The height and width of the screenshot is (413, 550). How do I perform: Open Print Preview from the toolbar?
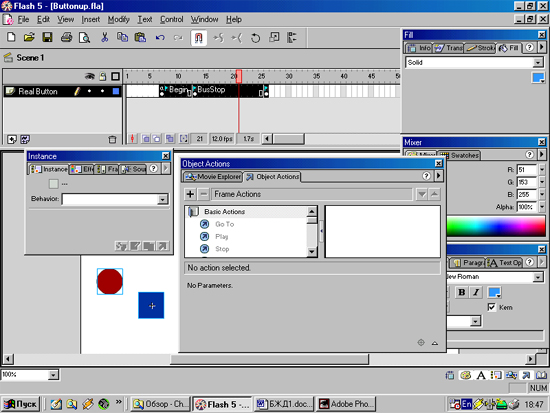point(84,37)
